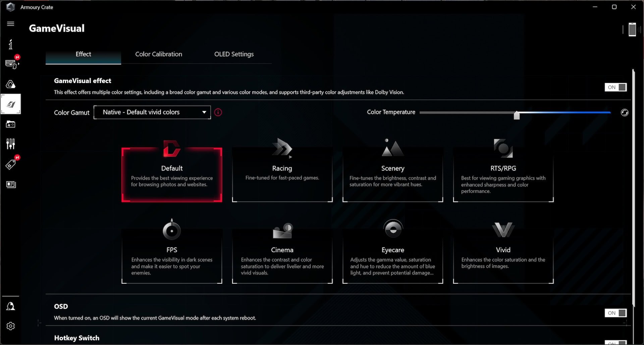
Task: Reset color temperature with reset icon
Action: click(624, 113)
